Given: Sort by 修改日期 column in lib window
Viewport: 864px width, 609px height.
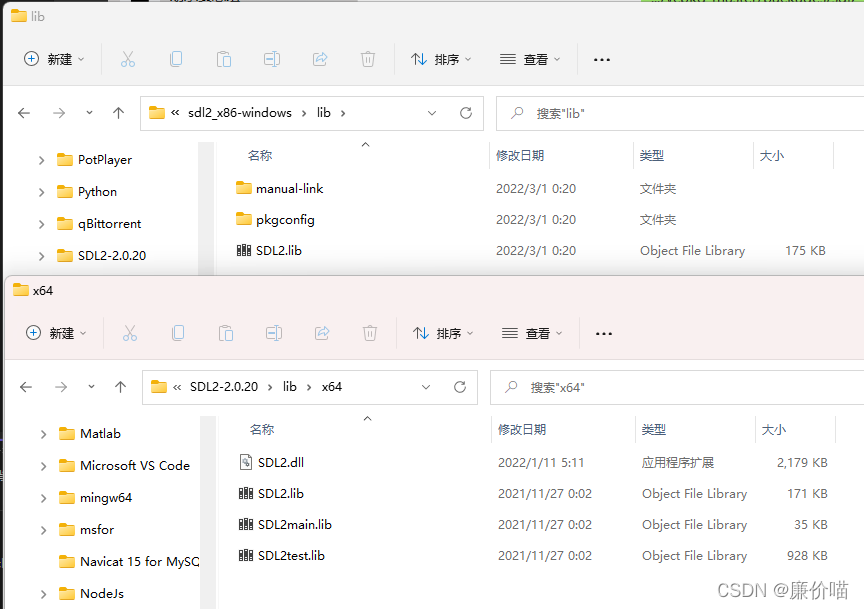Looking at the screenshot, I should pyautogui.click(x=520, y=156).
